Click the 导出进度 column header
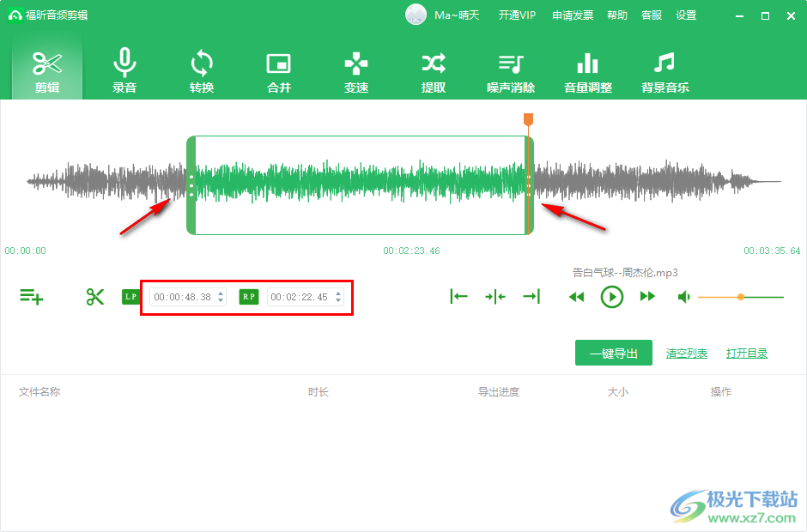 (x=499, y=392)
